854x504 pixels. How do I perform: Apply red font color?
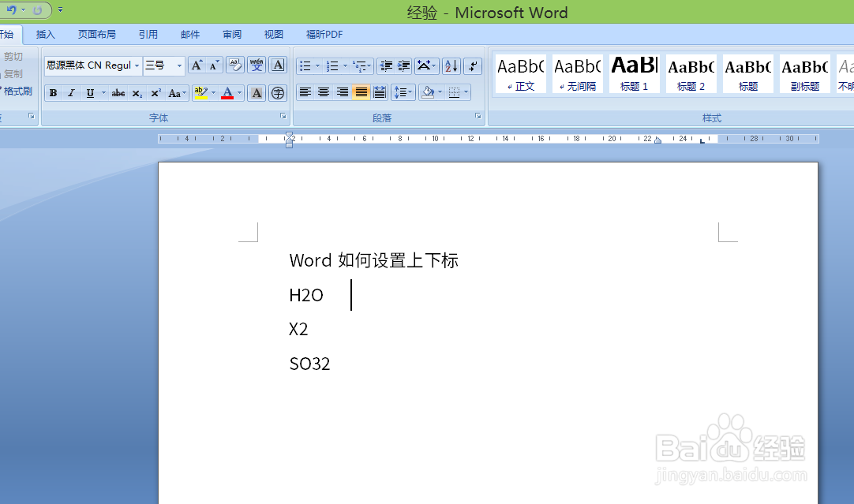click(x=227, y=93)
